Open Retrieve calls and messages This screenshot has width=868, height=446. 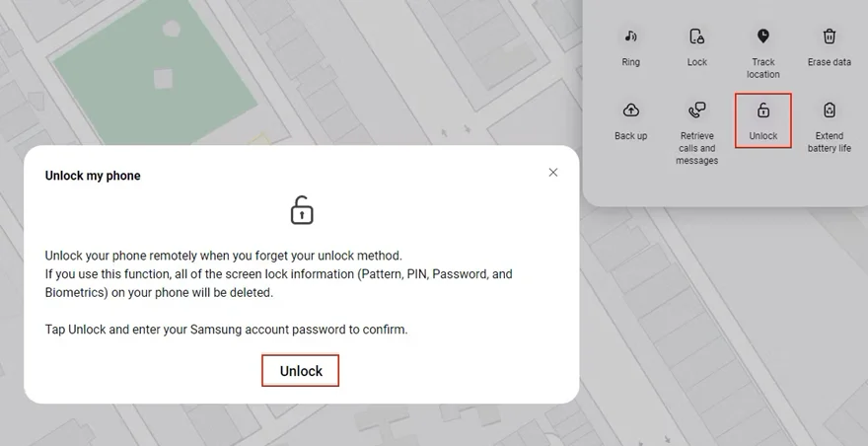click(696, 110)
